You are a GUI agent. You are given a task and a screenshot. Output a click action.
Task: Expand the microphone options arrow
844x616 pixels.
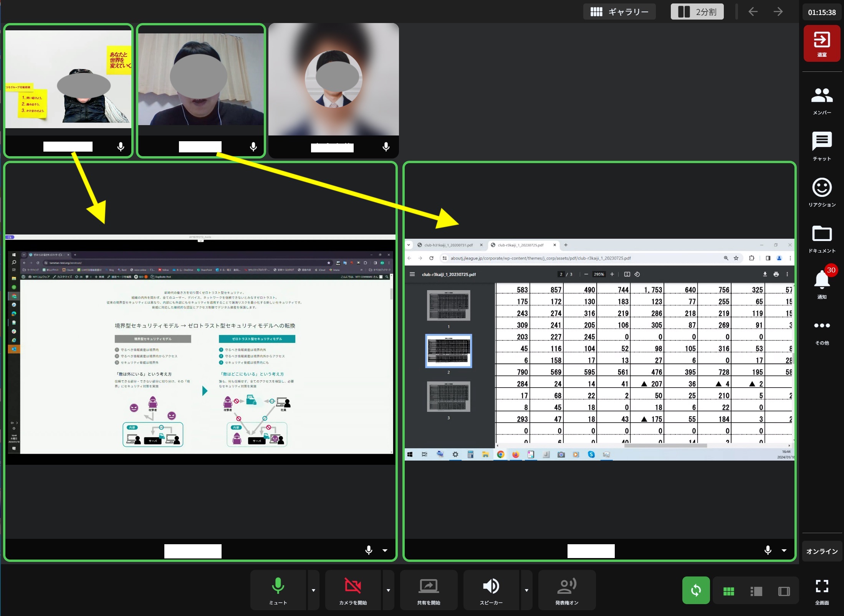pyautogui.click(x=313, y=590)
